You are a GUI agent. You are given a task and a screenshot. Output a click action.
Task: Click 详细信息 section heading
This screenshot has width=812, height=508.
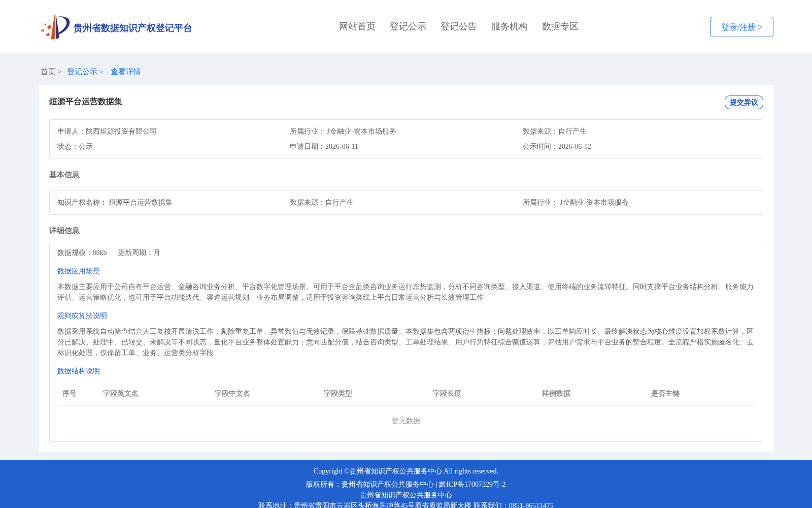64,231
